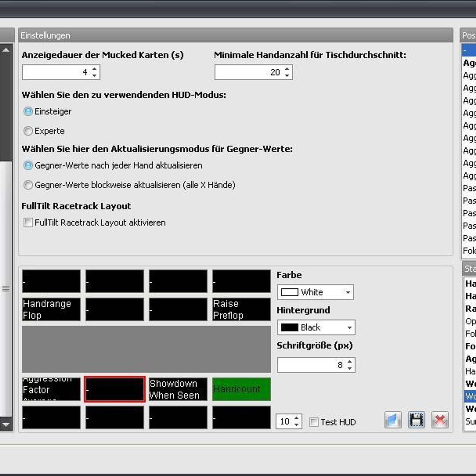476x476 pixels.
Task: Select the Handrange Flop HUD cell
Action: coord(51,309)
